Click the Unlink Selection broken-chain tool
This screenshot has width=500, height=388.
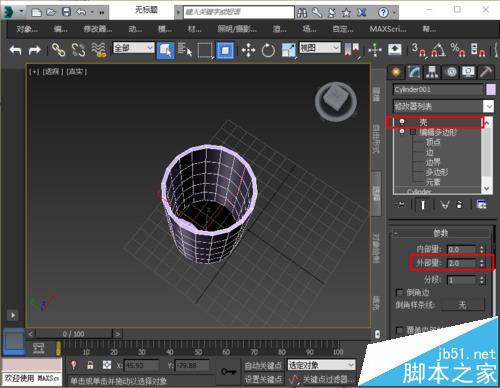79,50
